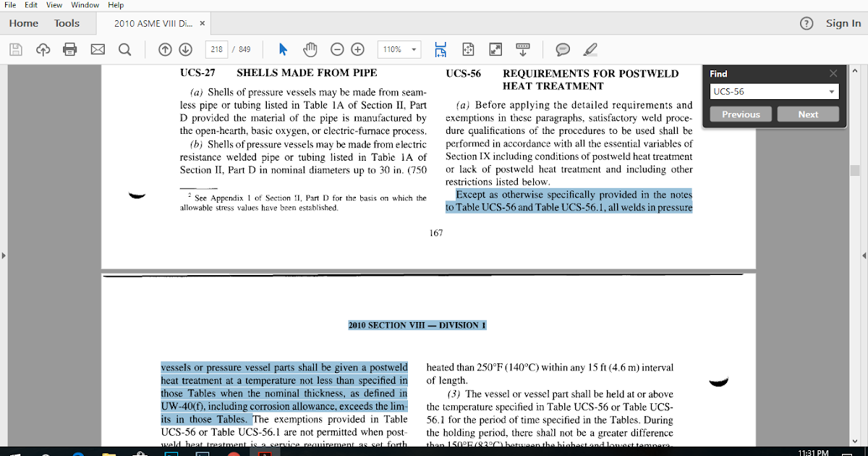Open the Window menu
The height and width of the screenshot is (456, 868).
(85, 5)
